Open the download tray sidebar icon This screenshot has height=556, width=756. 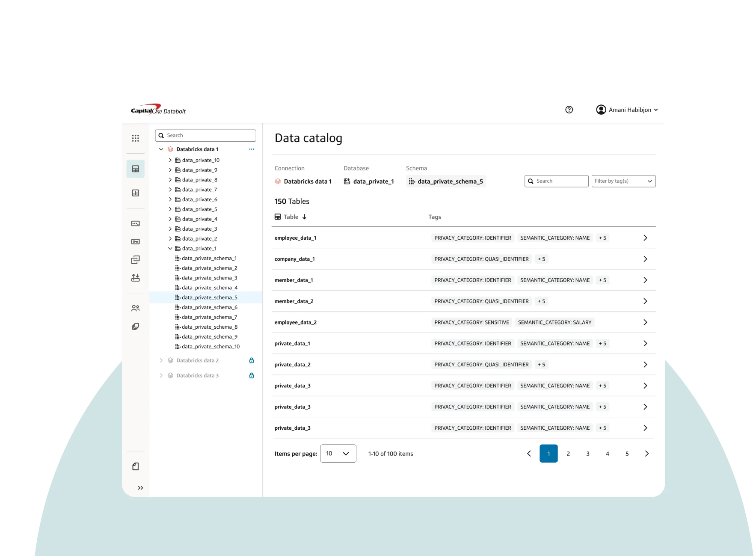pos(135,278)
